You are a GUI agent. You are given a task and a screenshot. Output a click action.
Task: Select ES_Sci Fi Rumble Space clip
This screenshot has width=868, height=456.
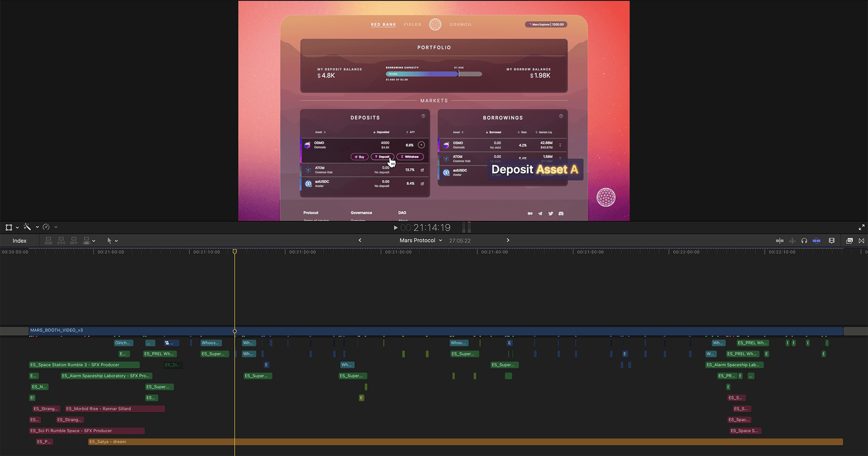pos(87,431)
